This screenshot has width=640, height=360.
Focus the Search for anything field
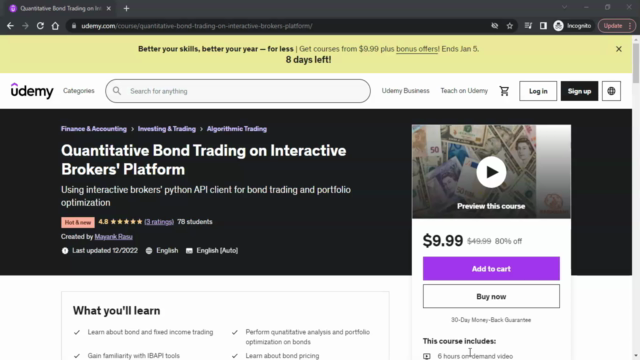[x=238, y=91]
